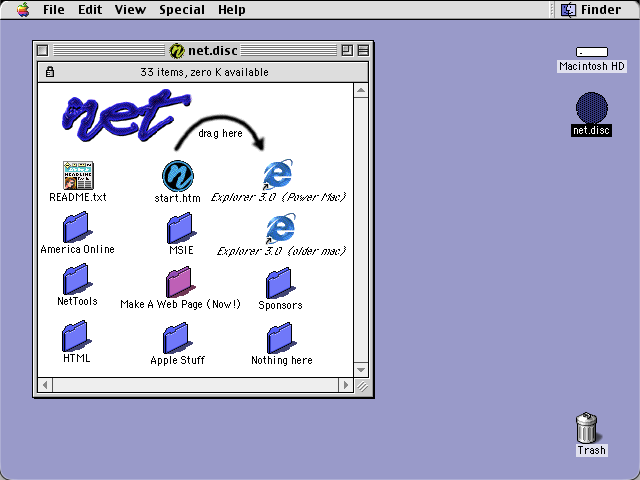Select the README.txt file icon

click(x=78, y=176)
